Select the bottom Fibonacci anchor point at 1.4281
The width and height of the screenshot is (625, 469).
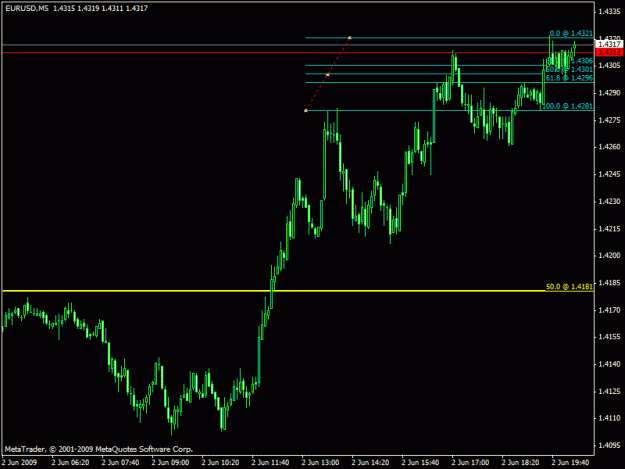coord(306,110)
